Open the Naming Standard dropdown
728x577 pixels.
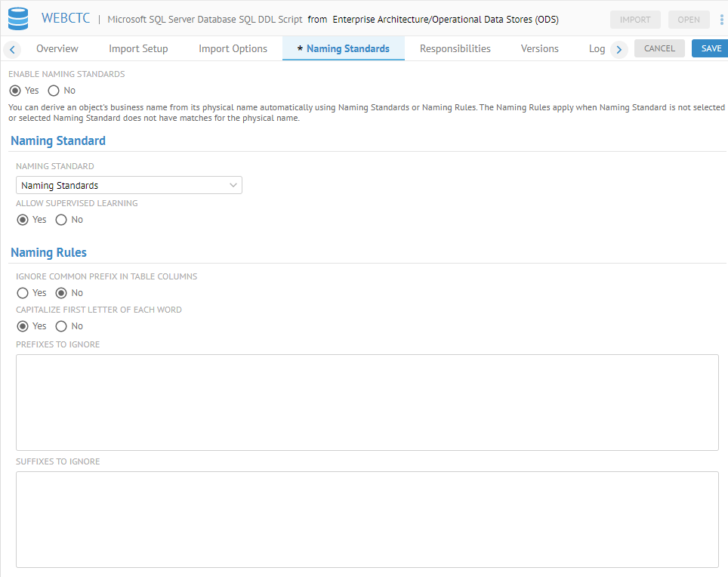pyautogui.click(x=128, y=185)
